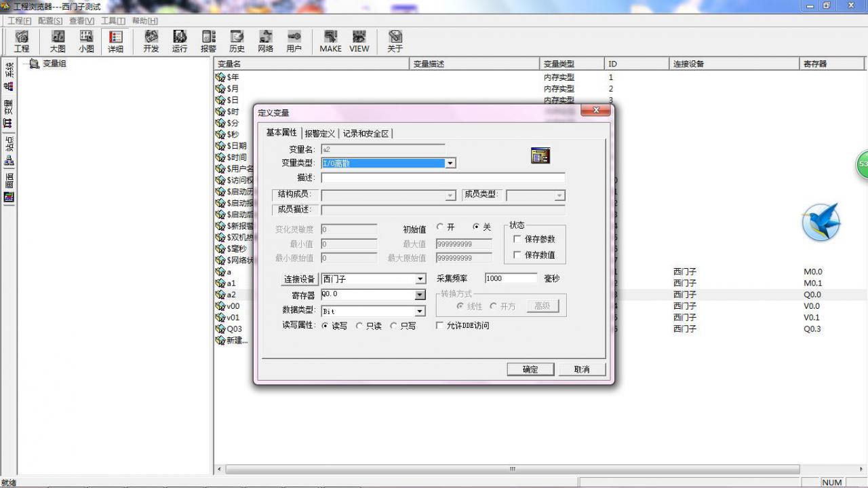Image resolution: width=868 pixels, height=488 pixels.
Task: Expand the 寄存器 Q0.0 dropdown
Action: (x=420, y=295)
